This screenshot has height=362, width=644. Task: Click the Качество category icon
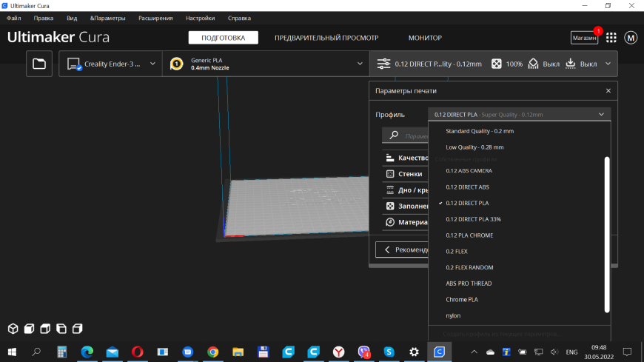390,158
